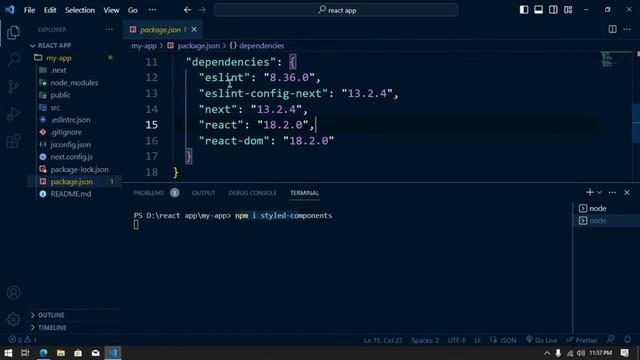Open Explorer Views and More Actions ellipsis

109,29
